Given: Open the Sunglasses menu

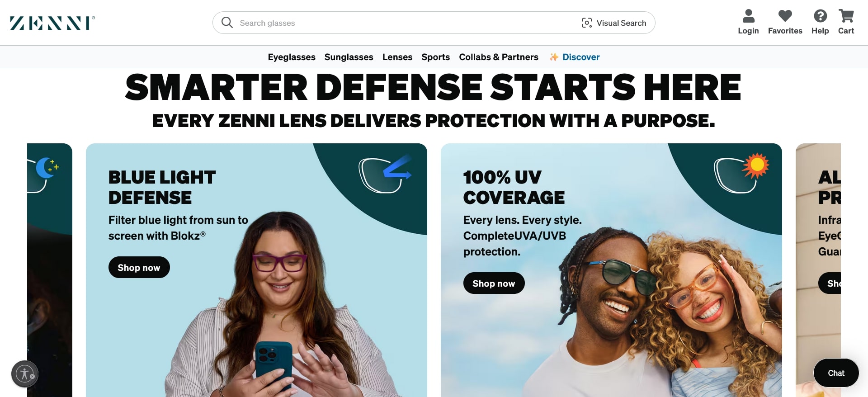Looking at the screenshot, I should [x=349, y=57].
